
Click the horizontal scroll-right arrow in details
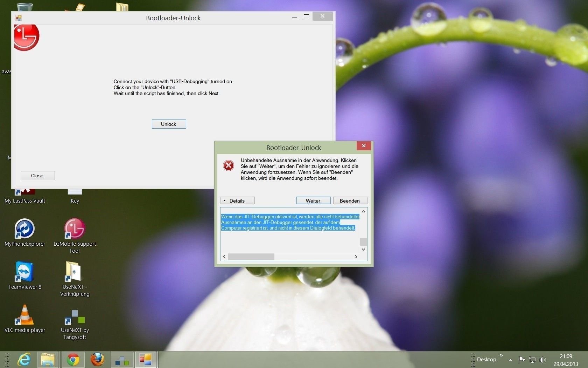click(x=356, y=257)
